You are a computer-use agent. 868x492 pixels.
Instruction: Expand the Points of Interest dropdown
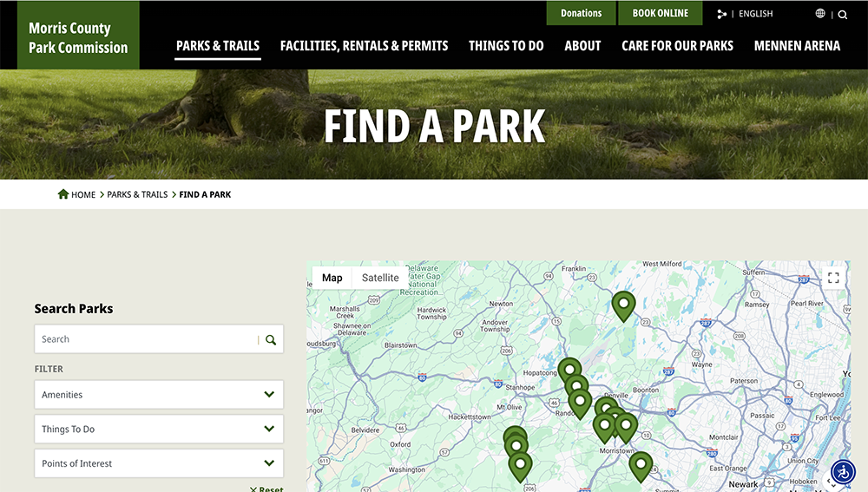[x=159, y=463]
